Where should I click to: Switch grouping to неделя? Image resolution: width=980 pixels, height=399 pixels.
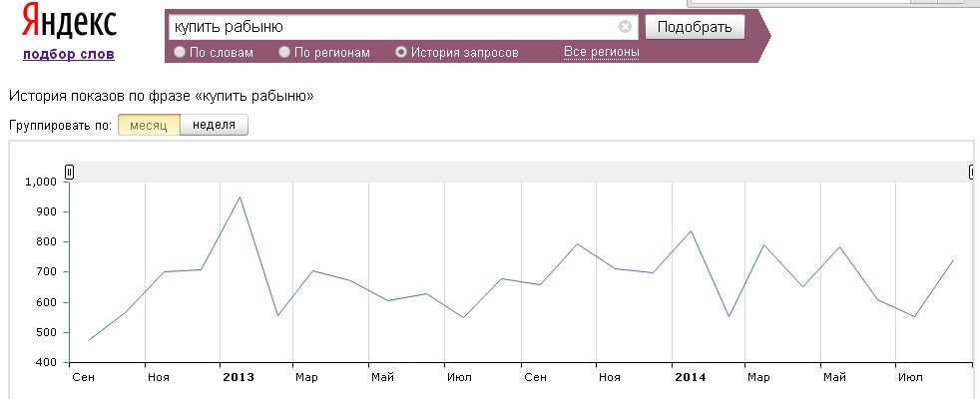click(x=214, y=125)
